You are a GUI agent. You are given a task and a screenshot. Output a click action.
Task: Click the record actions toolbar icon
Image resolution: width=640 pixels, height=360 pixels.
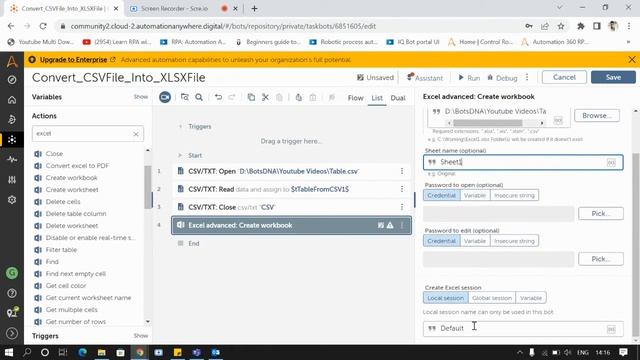165,97
